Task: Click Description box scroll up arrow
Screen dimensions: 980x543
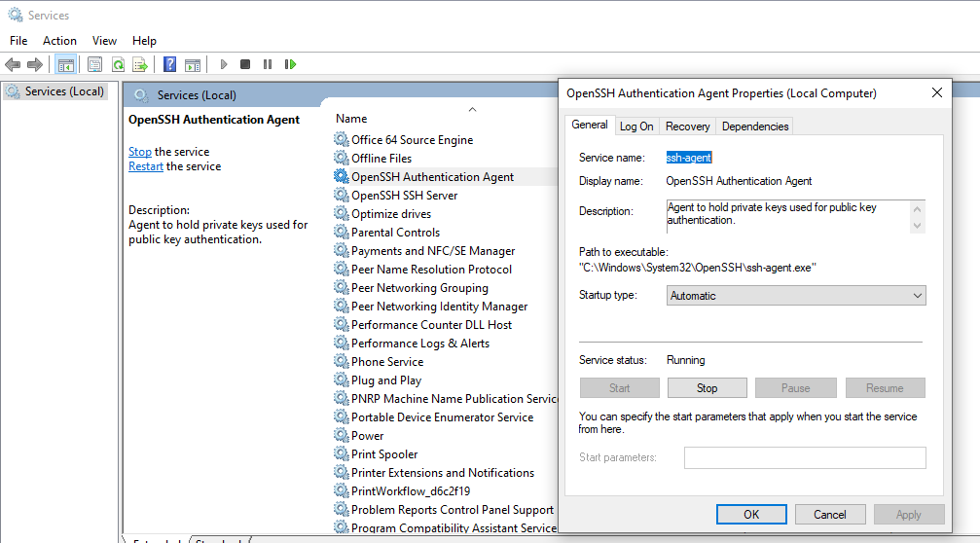Action: 917,208
